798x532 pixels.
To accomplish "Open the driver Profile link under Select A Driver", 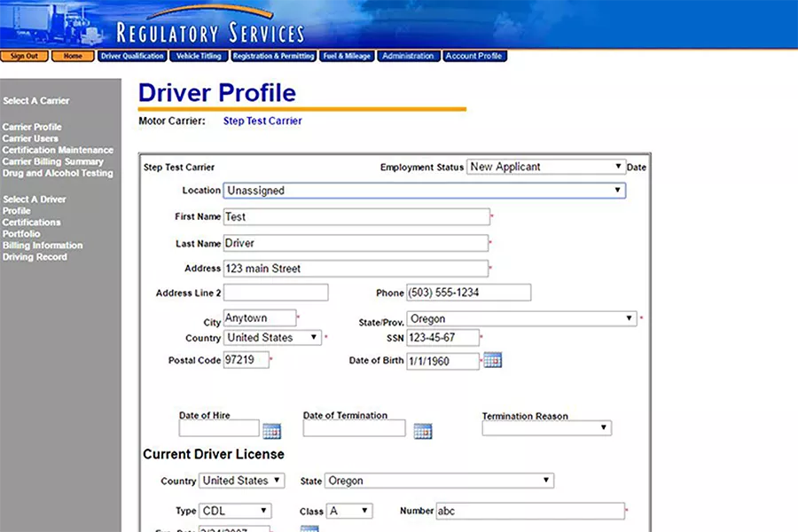I will point(17,211).
